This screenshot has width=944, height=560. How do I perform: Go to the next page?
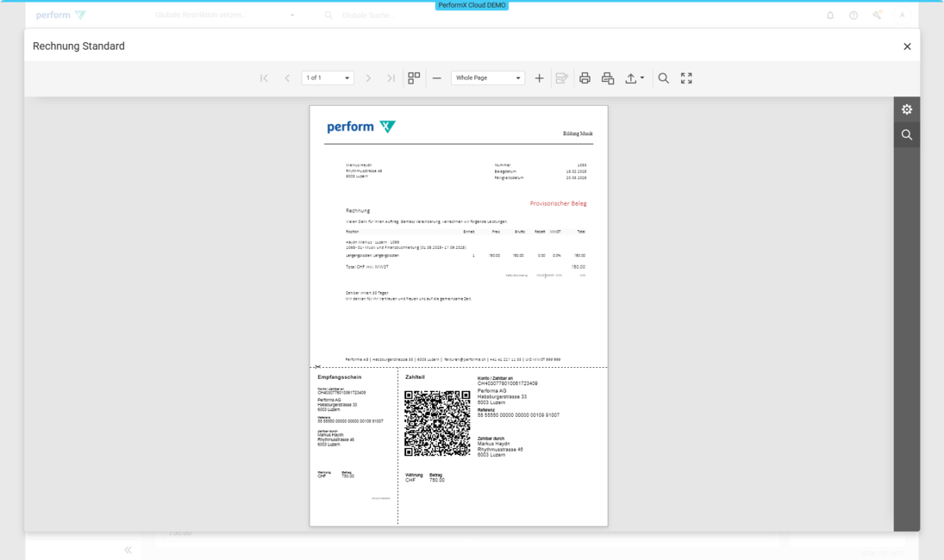click(x=368, y=78)
